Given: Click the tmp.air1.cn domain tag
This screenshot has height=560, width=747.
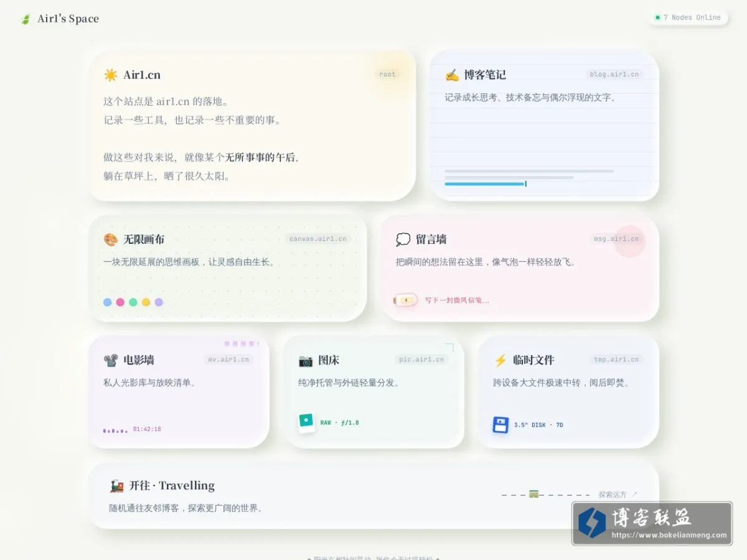Looking at the screenshot, I should (616, 359).
